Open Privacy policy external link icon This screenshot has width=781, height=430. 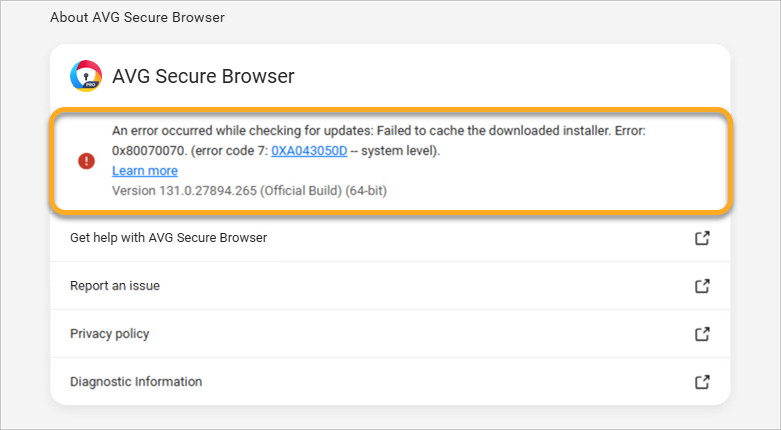point(702,334)
